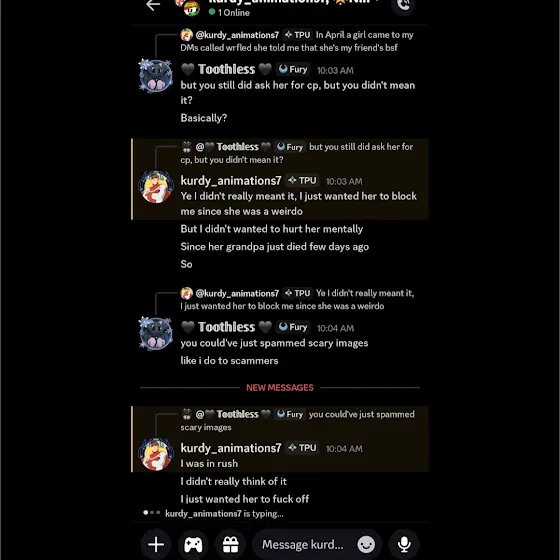Image resolution: width=560 pixels, height=560 pixels.
Task: Expand the group chat title in header
Action: [x=293, y=2]
